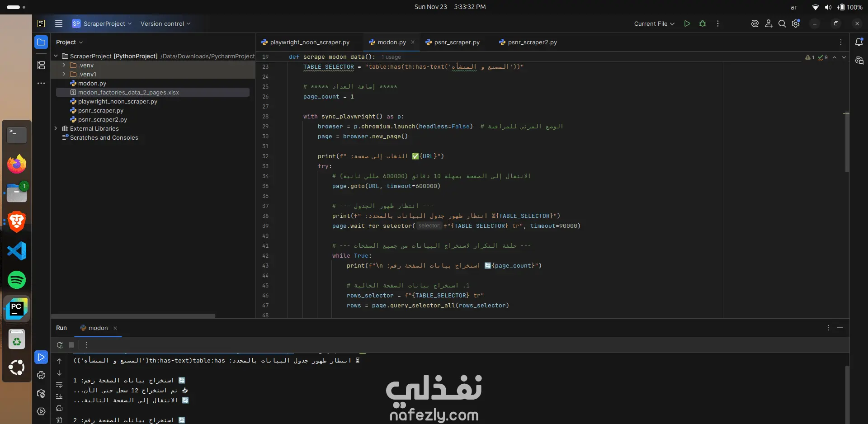Open the Structure tool window icon
868x424 pixels.
tap(41, 65)
